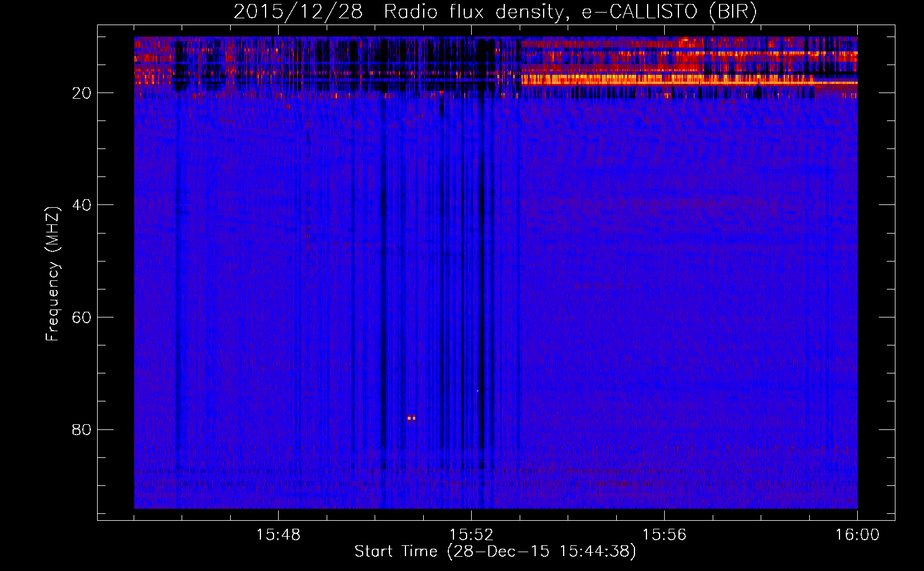Click the 40 MHz frequency tick label
924x571 pixels.
[x=82, y=205]
